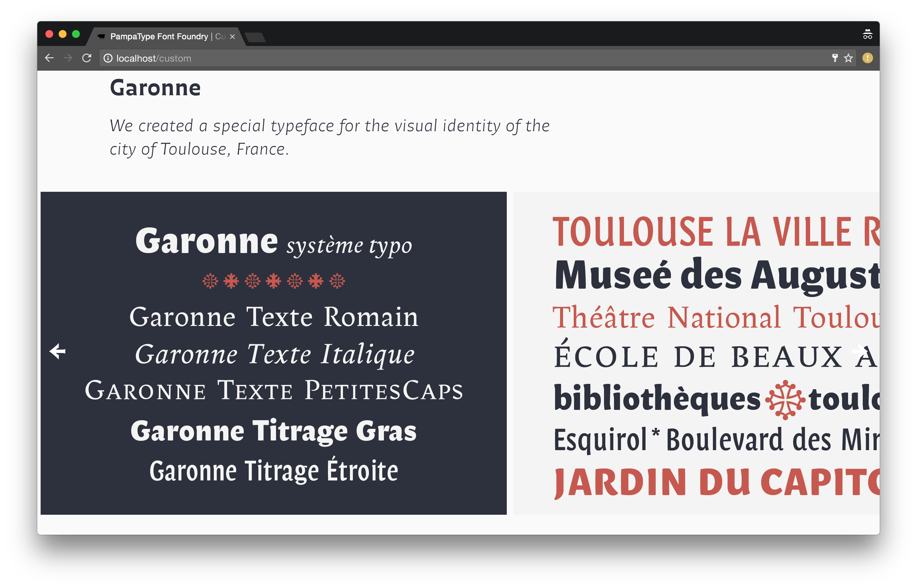Advance the carousel with the right arrow
The image size is (917, 588).
coord(860,351)
